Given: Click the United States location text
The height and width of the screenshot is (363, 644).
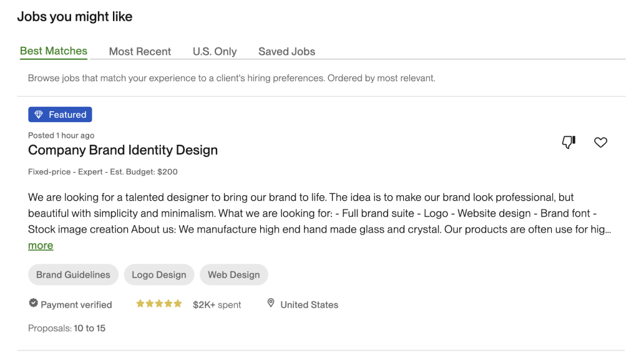Looking at the screenshot, I should click(309, 305).
